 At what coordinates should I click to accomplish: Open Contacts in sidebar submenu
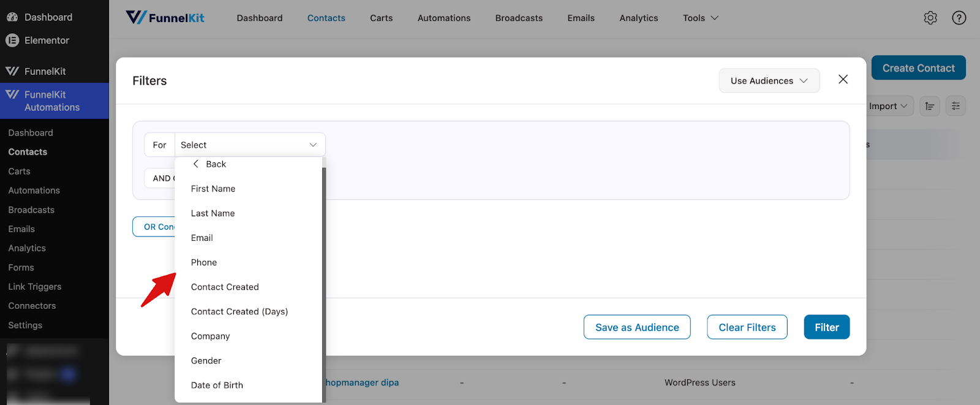(x=28, y=152)
